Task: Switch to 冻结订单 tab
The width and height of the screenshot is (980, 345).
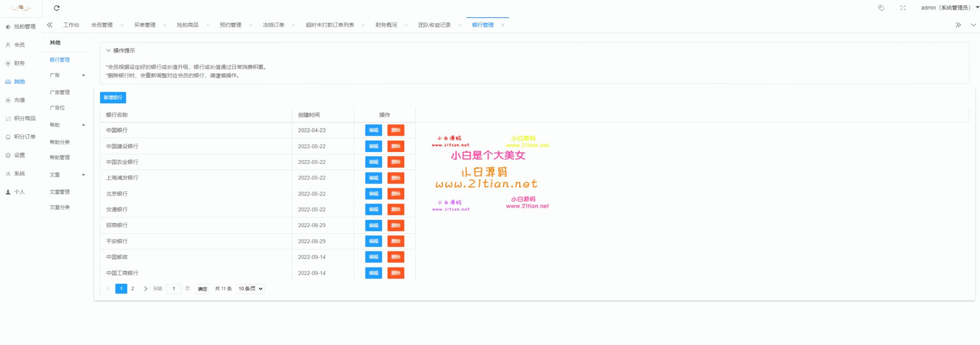Action: tap(273, 25)
